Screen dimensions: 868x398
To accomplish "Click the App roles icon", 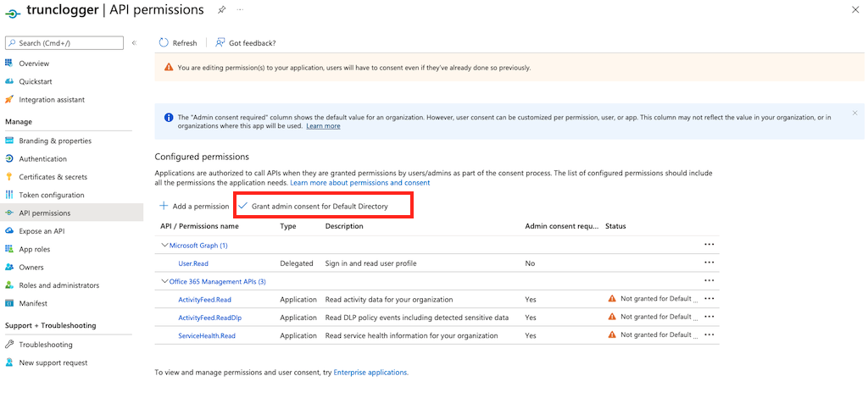I will tap(8, 249).
